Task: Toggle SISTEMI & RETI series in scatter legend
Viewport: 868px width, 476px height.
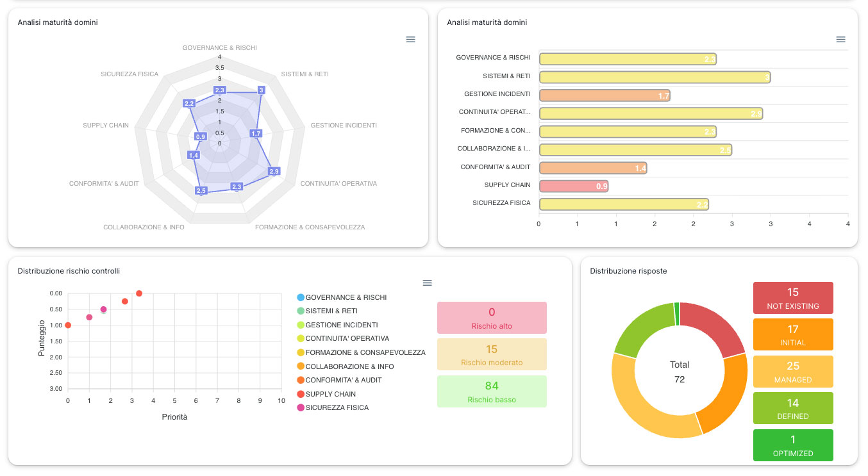Action: 327,311
